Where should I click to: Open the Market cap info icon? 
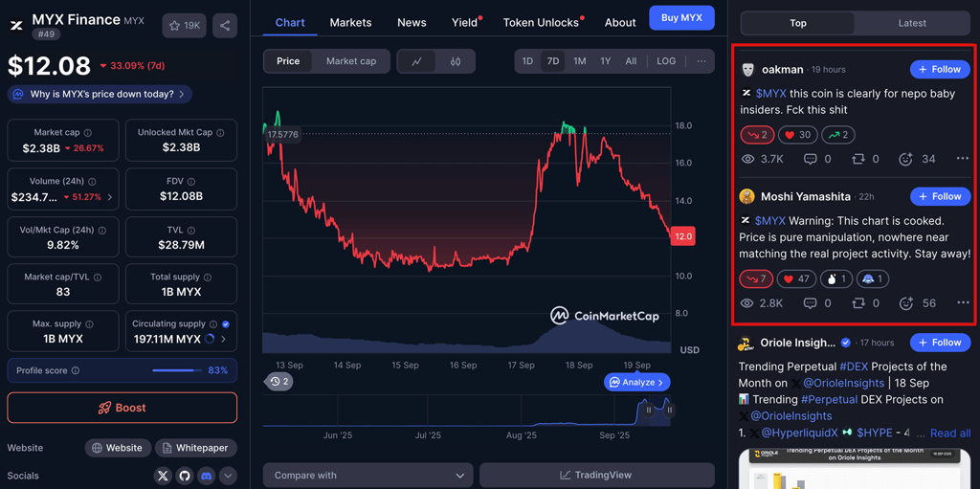[x=87, y=133]
